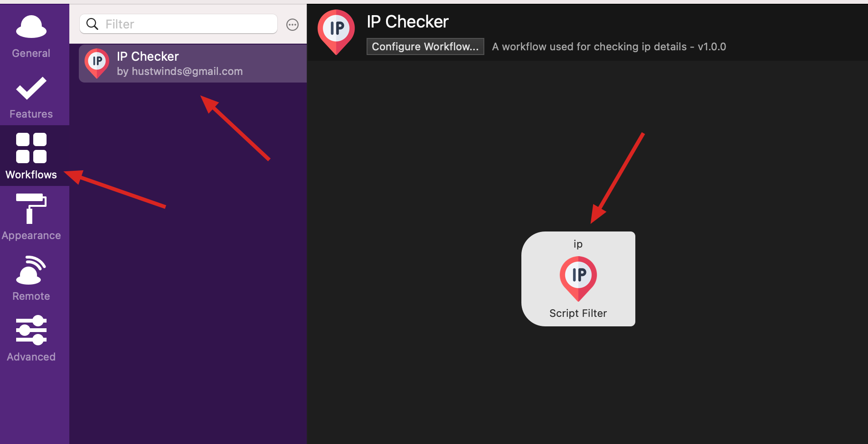The width and height of the screenshot is (868, 444).
Task: Click the Script Filter label
Action: coord(578,313)
